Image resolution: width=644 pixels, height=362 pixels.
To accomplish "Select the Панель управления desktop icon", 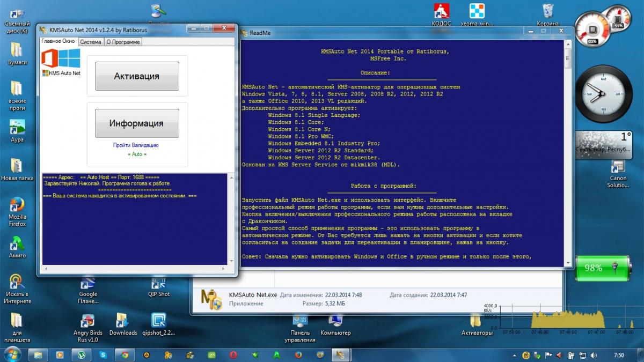I will pos(299,321).
